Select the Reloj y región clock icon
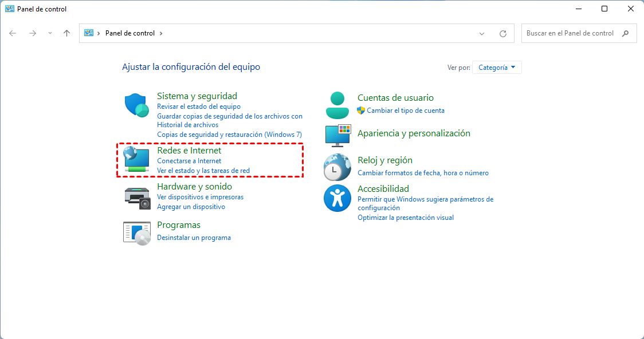644x339 pixels. pos(337,167)
